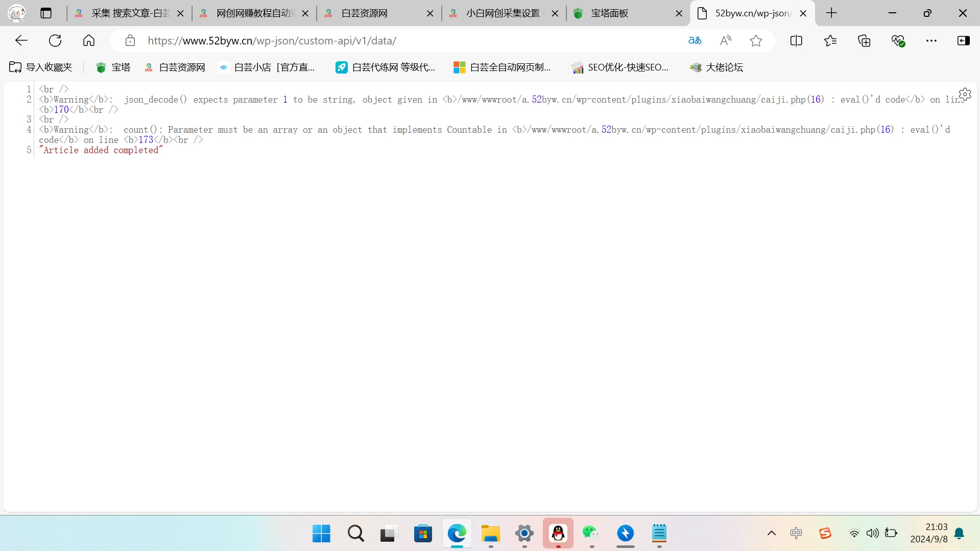The image size is (980, 551).
Task: Open the SEO优化-快速SEO bookmark
Action: pos(620,67)
